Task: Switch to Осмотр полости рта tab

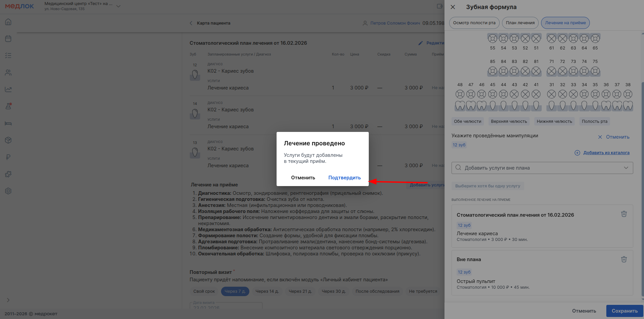Action: [x=474, y=23]
